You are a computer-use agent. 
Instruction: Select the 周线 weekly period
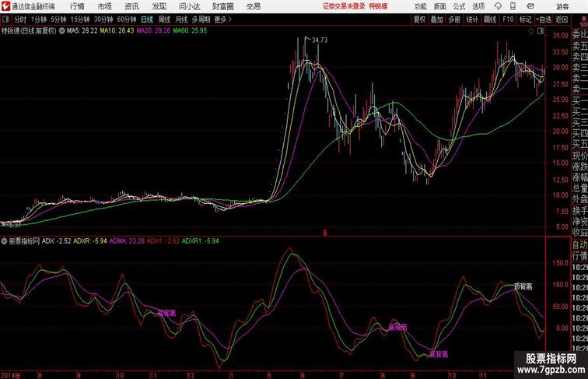click(x=164, y=19)
